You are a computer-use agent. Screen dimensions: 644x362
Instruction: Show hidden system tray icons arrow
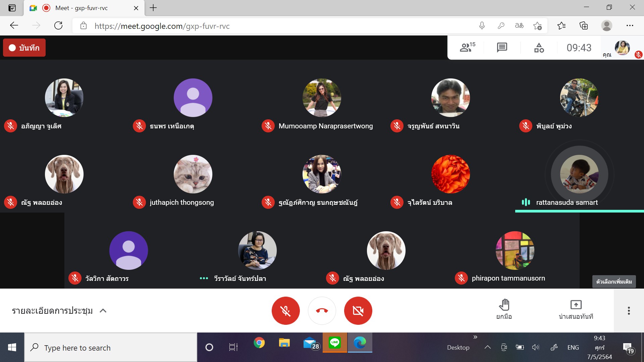click(487, 347)
